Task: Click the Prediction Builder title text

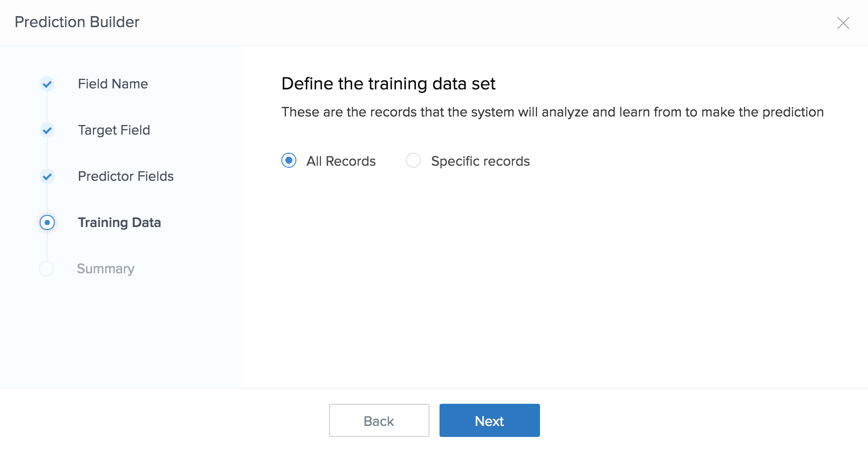Action: click(x=77, y=22)
